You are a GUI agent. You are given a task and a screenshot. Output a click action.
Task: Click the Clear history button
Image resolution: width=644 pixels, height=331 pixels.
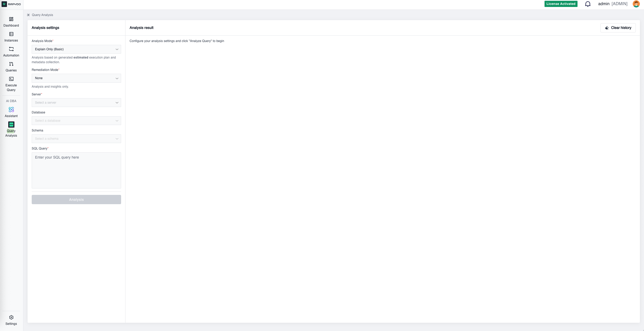pos(617,28)
